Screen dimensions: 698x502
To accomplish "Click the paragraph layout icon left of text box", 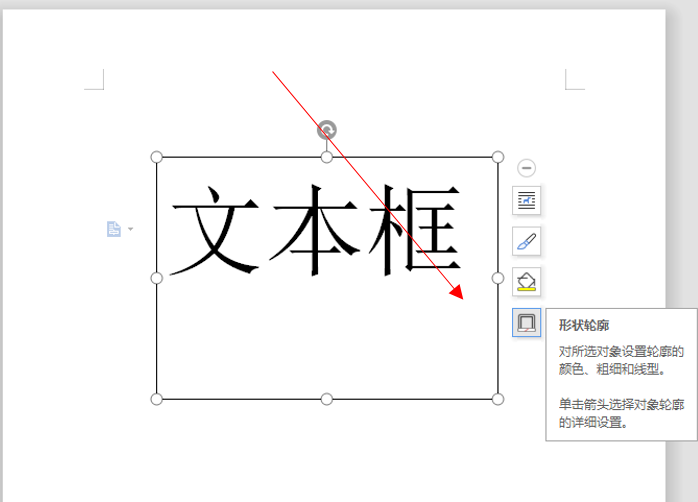I will coord(114,229).
